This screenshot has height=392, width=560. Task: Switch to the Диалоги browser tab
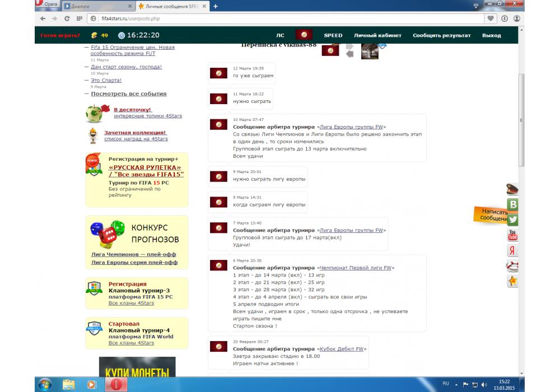point(98,6)
